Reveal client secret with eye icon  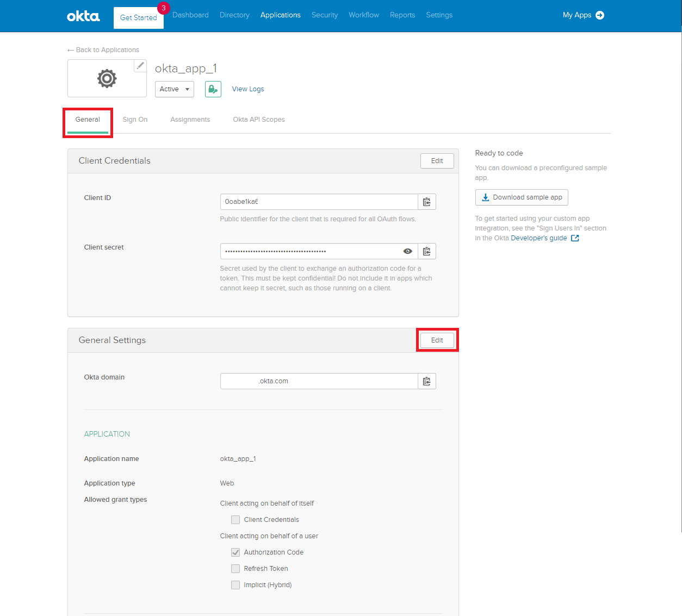pos(408,251)
